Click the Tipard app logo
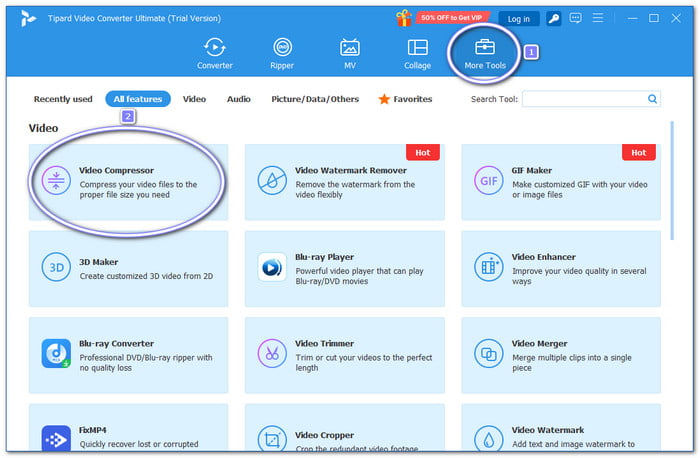The image size is (700, 458). [28, 18]
